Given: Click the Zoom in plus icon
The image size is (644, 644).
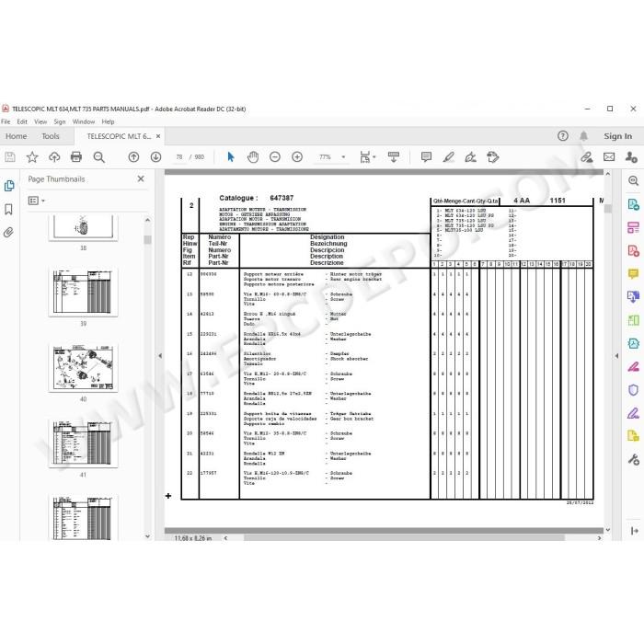Looking at the screenshot, I should coord(297,157).
